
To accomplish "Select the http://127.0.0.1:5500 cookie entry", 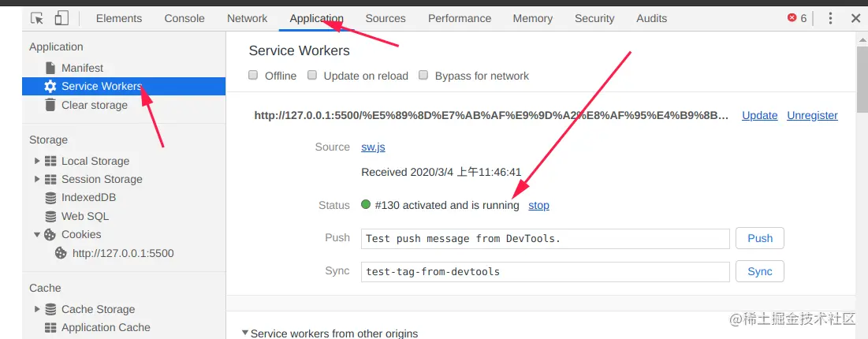I will (123, 254).
